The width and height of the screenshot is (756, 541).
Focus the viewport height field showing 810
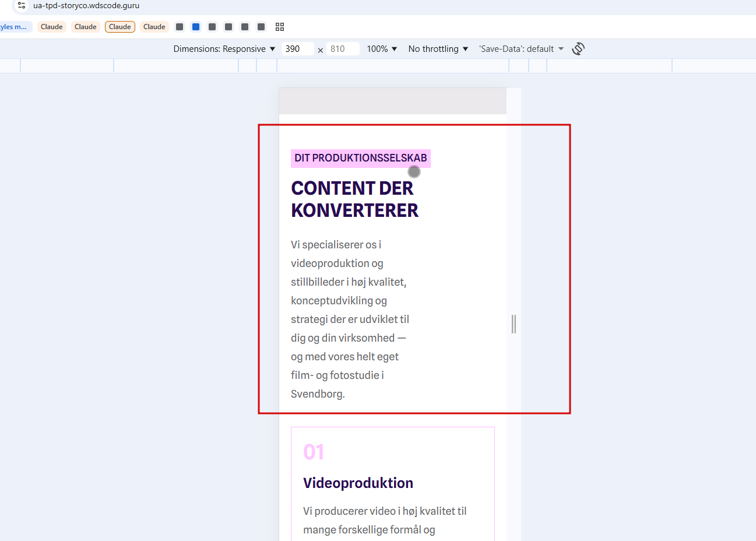click(x=343, y=49)
